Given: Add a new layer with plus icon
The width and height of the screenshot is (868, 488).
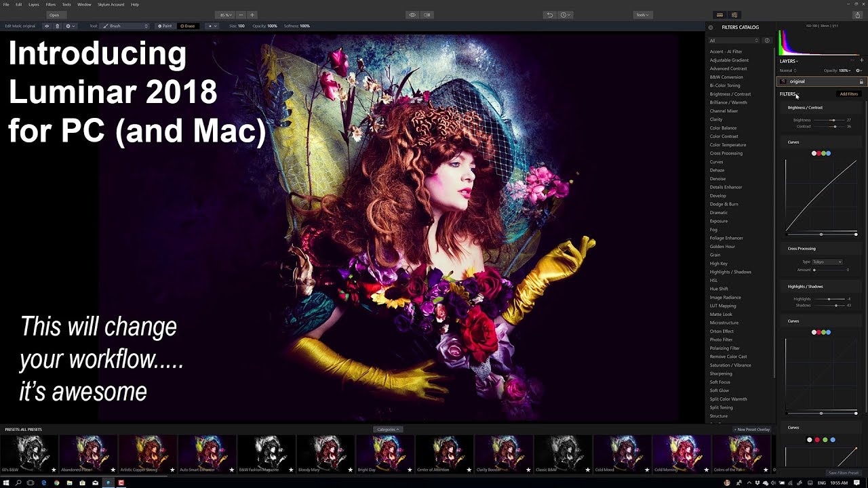Looking at the screenshot, I should [x=861, y=60].
